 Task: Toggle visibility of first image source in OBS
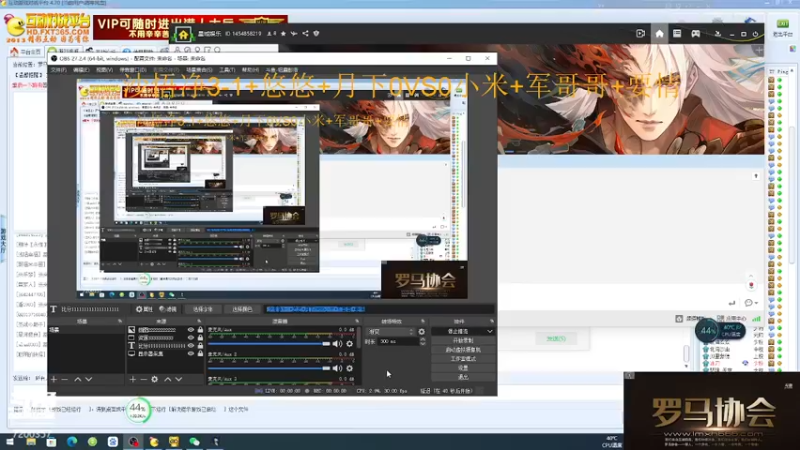pyautogui.click(x=191, y=330)
